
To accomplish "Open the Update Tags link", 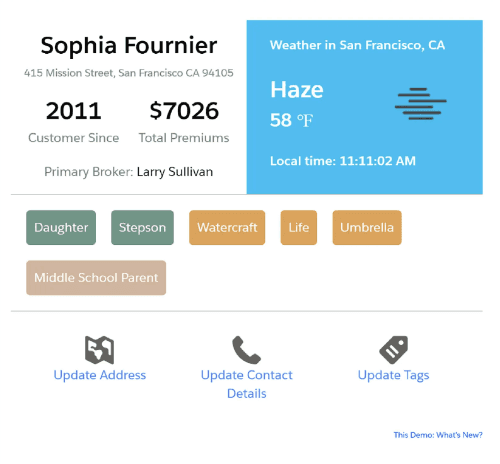I will (x=393, y=375).
